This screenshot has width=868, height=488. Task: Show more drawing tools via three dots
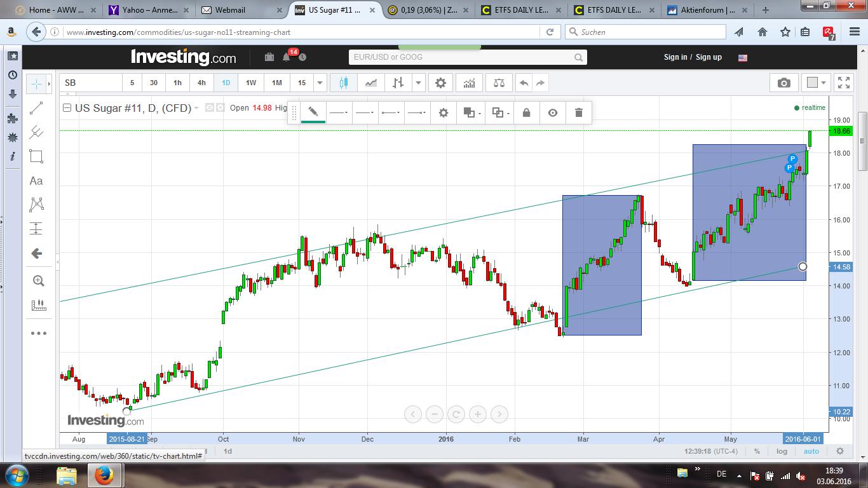[38, 333]
